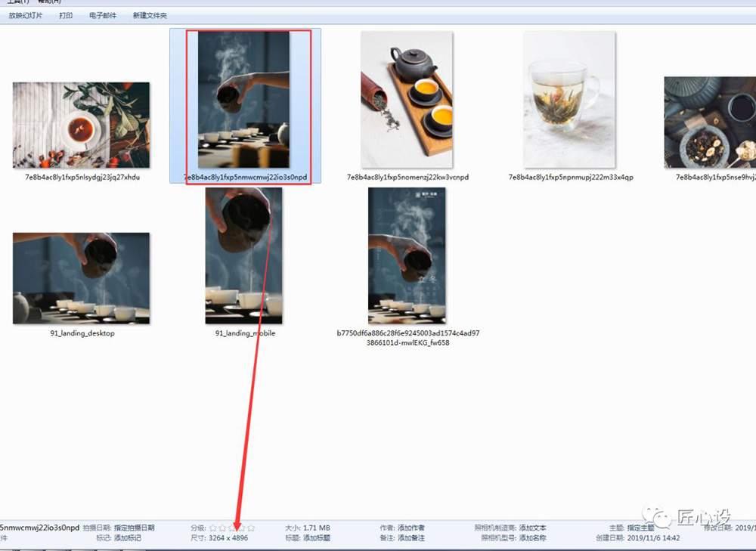Image resolution: width=756 pixels, height=551 pixels.
Task: Click 添加文本 for camera maker
Action: (x=533, y=528)
